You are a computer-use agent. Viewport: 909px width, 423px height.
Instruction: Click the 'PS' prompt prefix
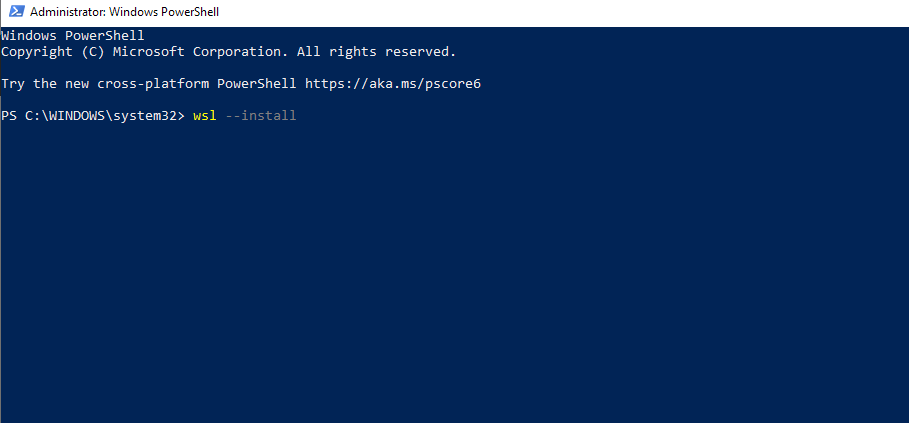(9, 116)
